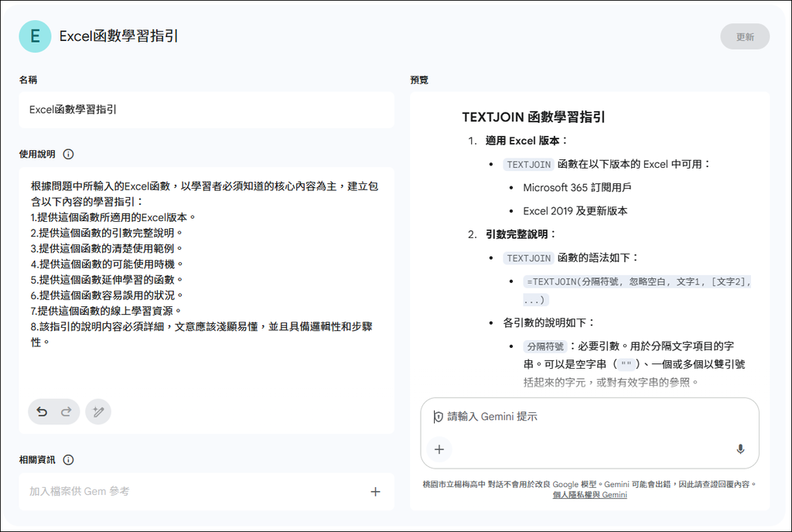The width and height of the screenshot is (792, 532).
Task: Click the 名稱 input field with Excel函數學習指引
Action: (207, 110)
